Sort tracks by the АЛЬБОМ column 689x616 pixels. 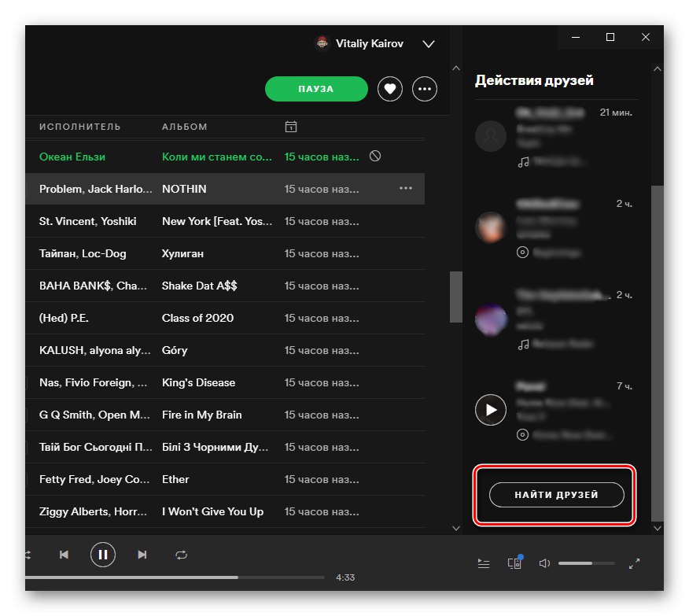(185, 127)
